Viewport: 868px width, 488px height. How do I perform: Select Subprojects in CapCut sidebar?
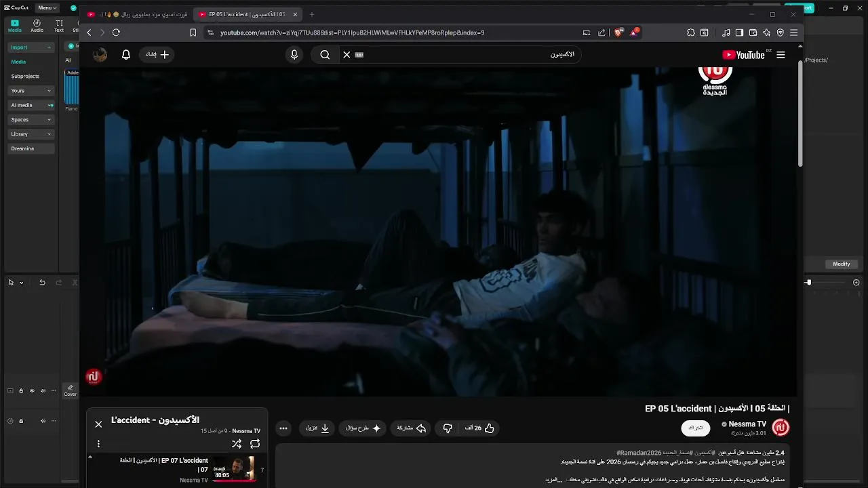pos(25,77)
